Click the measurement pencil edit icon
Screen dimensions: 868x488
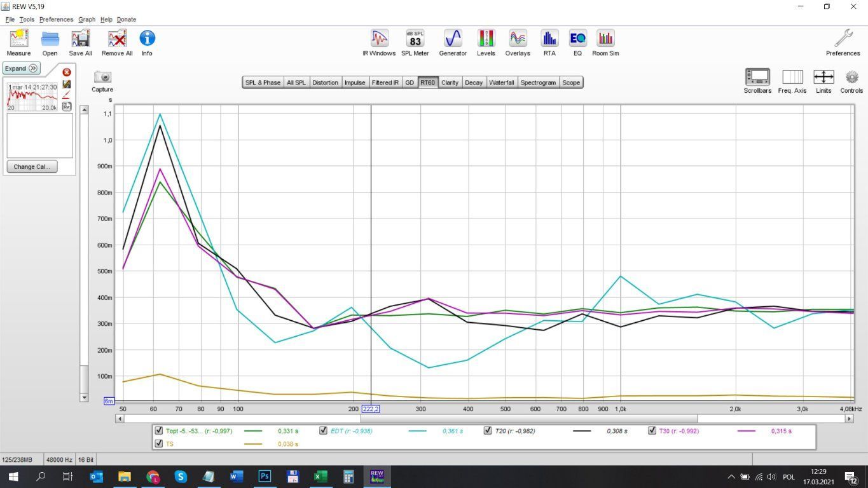pyautogui.click(x=67, y=95)
